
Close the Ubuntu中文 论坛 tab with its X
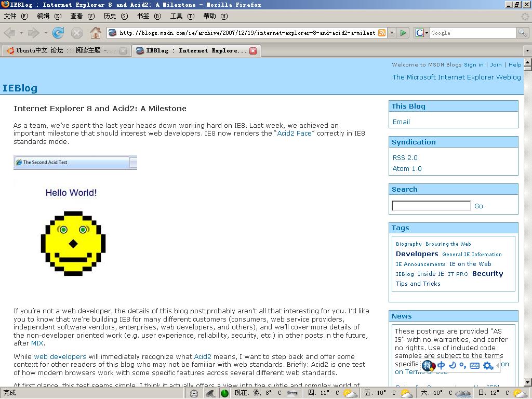click(123, 51)
